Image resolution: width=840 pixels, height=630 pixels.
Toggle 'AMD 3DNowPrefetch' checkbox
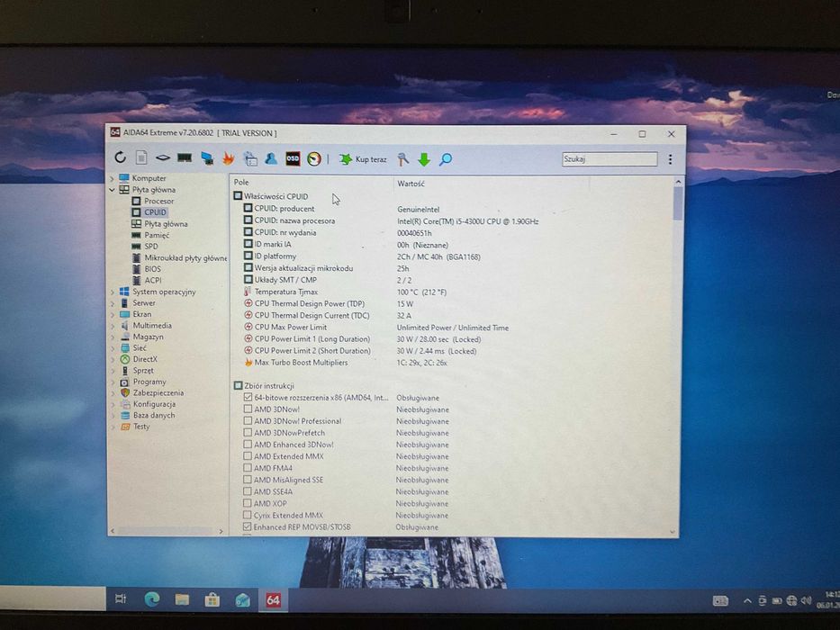[248, 432]
